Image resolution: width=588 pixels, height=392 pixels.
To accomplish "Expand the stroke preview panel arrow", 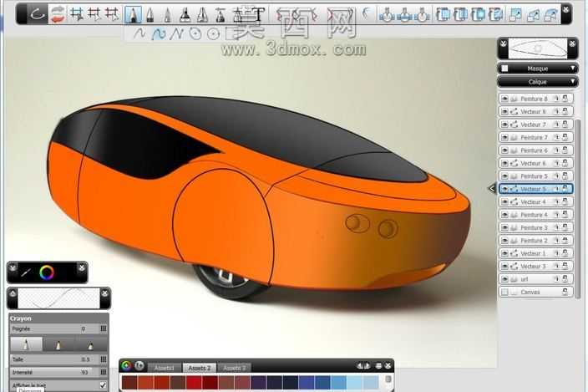I will (x=13, y=293).
